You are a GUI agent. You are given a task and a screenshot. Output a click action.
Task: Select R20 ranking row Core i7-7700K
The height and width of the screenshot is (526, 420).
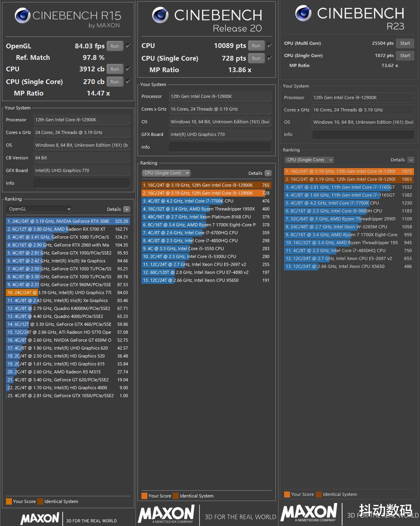[206, 201]
